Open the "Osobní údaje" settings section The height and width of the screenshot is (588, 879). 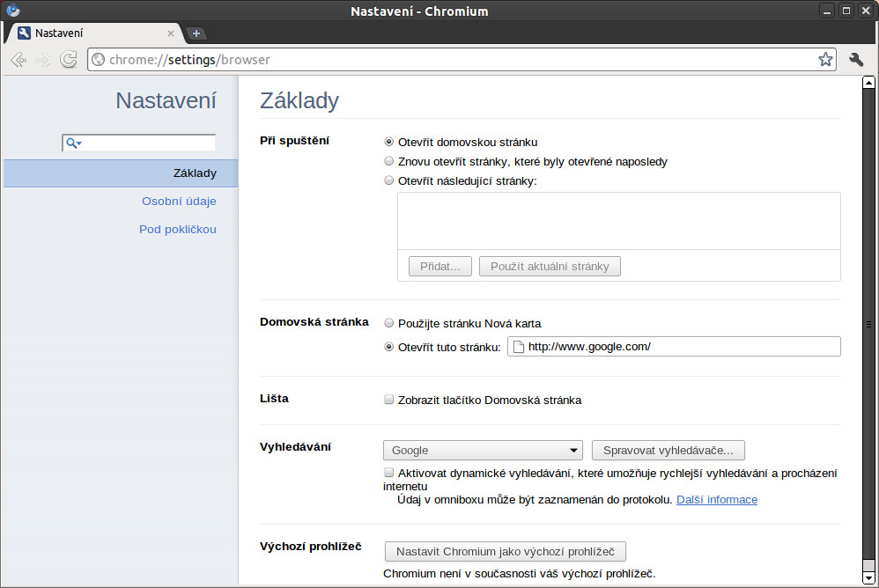[x=179, y=201]
